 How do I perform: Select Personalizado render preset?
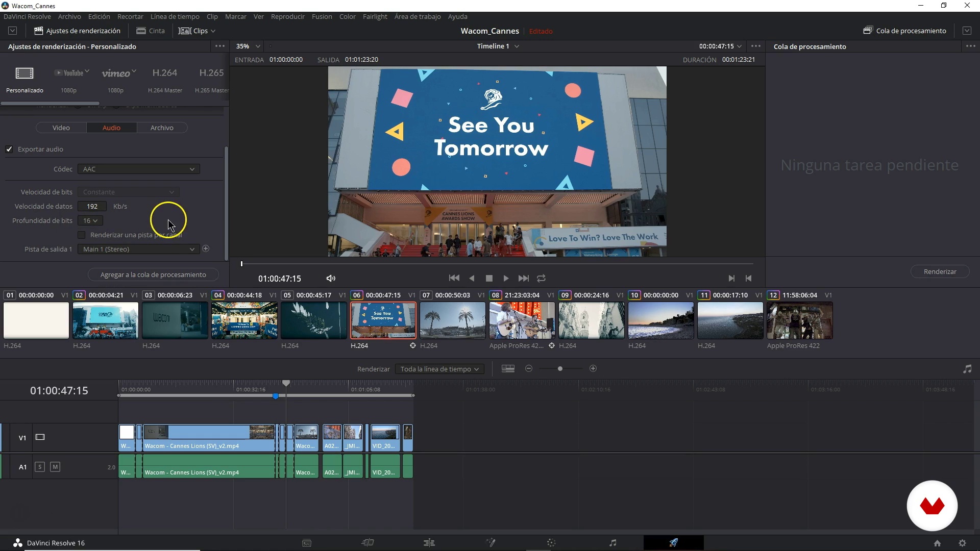24,80
